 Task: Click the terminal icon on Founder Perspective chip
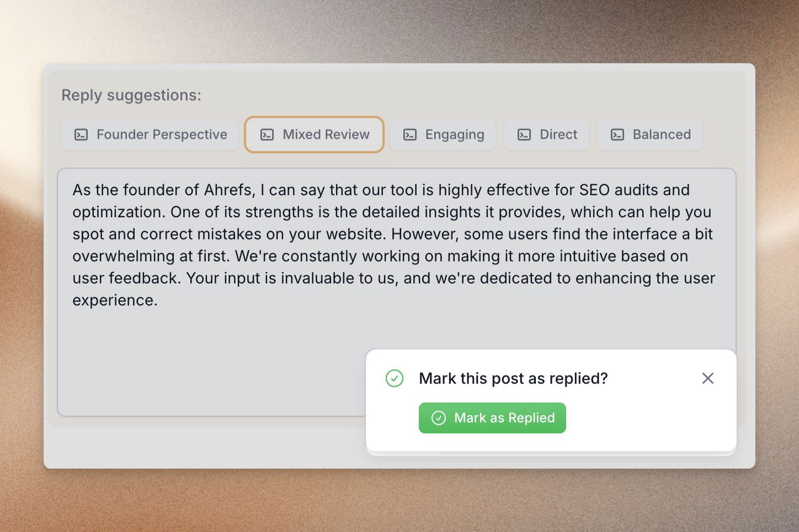81,135
